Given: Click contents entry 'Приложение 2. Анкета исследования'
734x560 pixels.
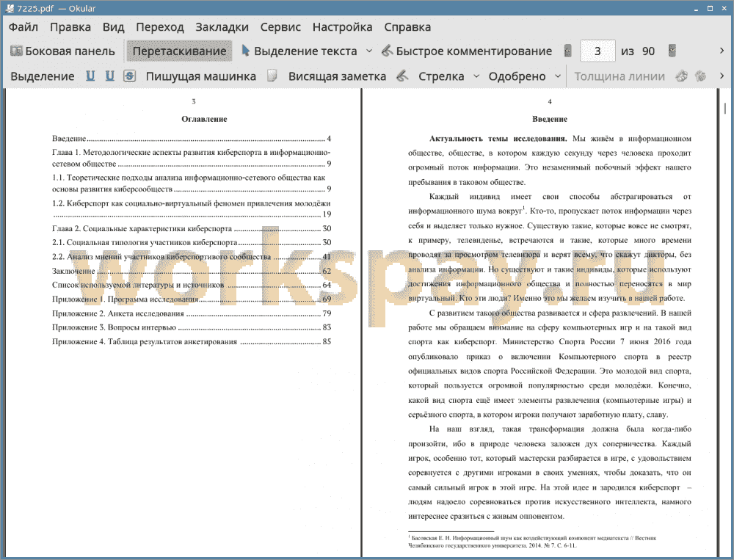Looking at the screenshot, I should tap(192, 313).
